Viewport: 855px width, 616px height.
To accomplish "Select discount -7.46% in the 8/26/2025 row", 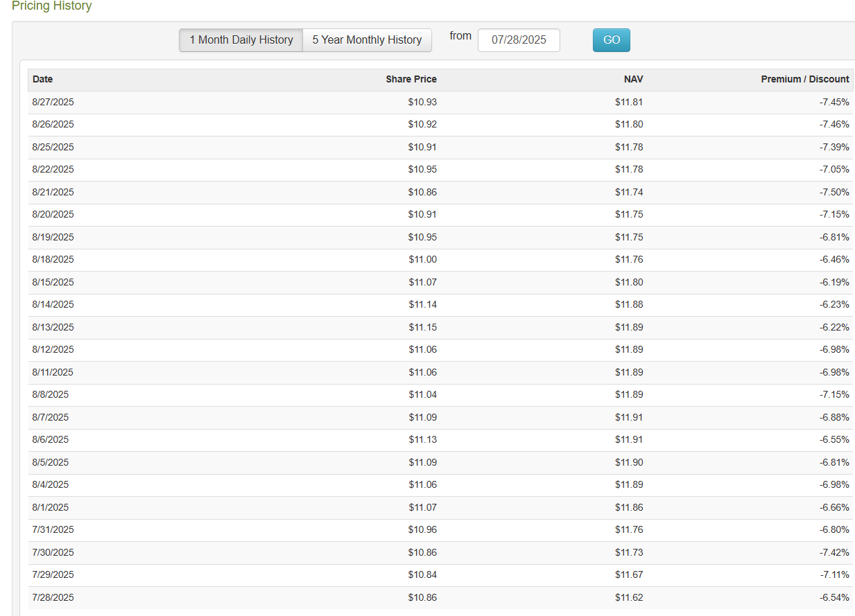I will 834,125.
